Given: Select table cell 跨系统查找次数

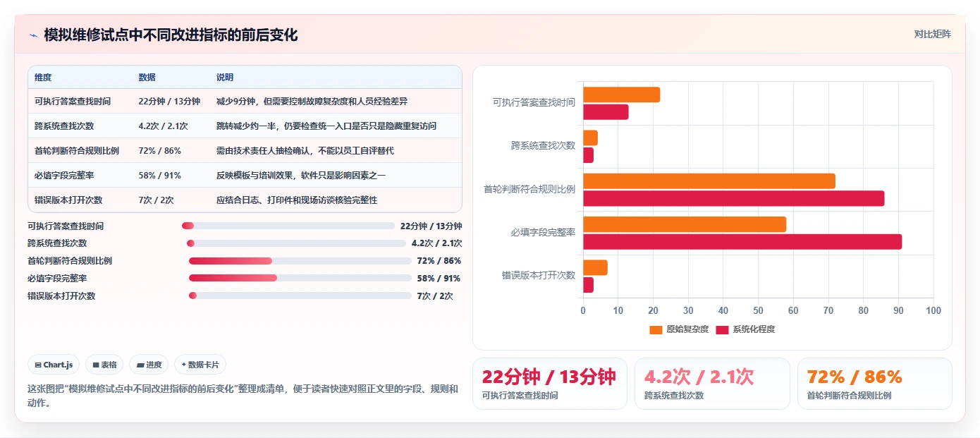Looking at the screenshot, I should (64, 126).
